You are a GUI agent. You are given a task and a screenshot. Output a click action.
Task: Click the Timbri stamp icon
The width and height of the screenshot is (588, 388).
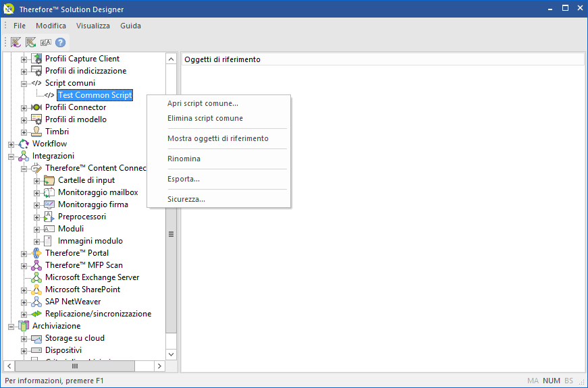tap(36, 132)
